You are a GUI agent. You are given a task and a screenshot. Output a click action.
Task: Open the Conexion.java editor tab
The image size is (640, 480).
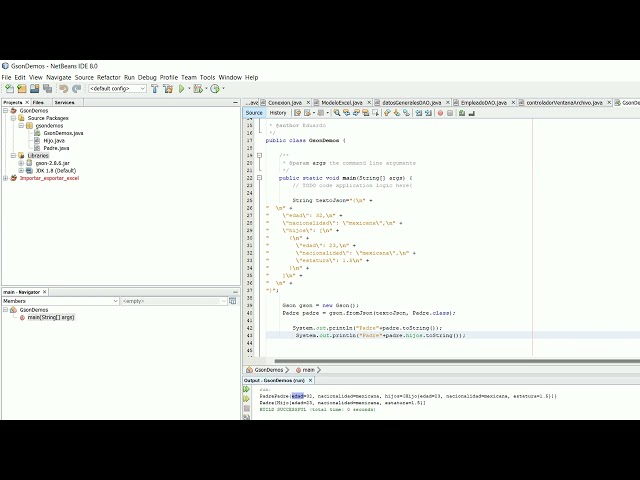(x=284, y=102)
